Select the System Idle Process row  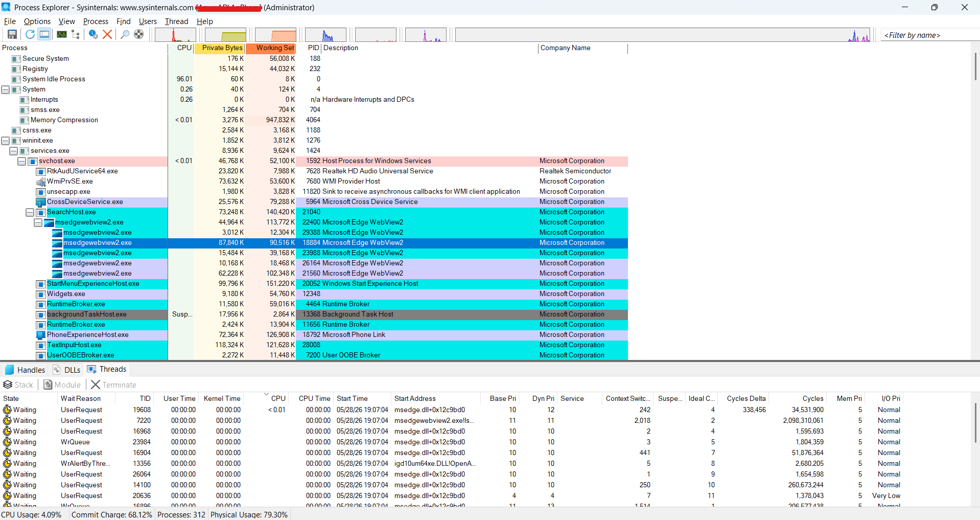coord(314,79)
